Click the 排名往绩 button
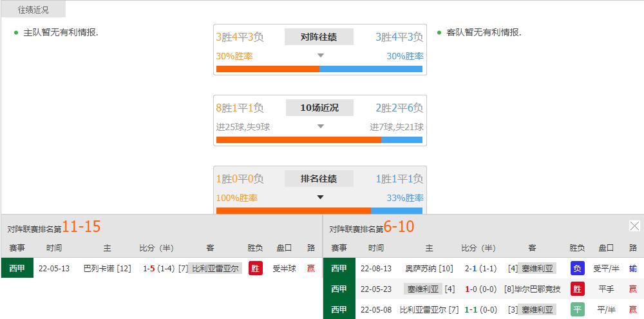644x319 pixels. click(319, 179)
